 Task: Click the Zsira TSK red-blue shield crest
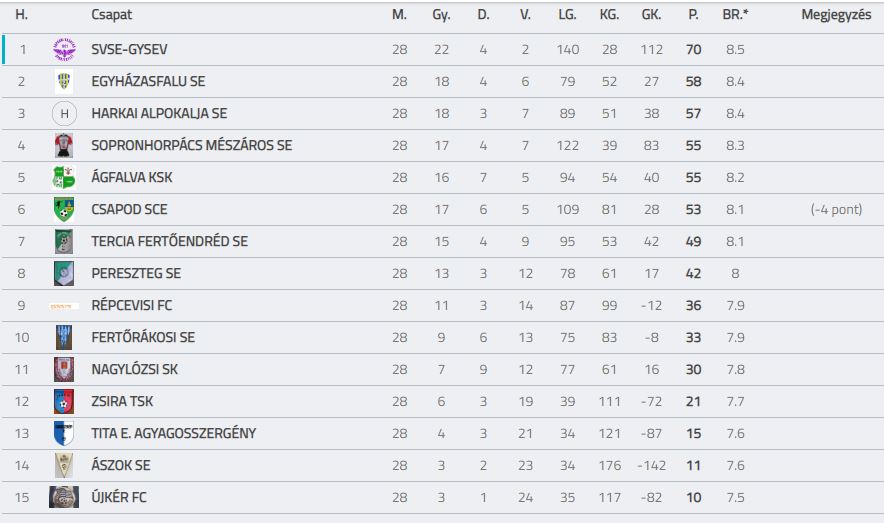(x=64, y=401)
